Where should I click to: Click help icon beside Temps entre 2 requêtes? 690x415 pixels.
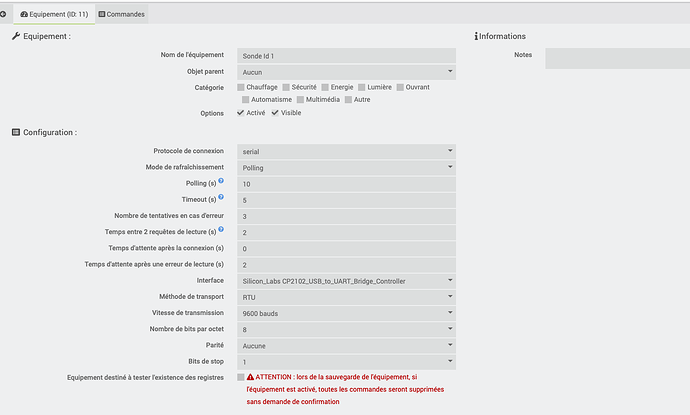[220, 230]
